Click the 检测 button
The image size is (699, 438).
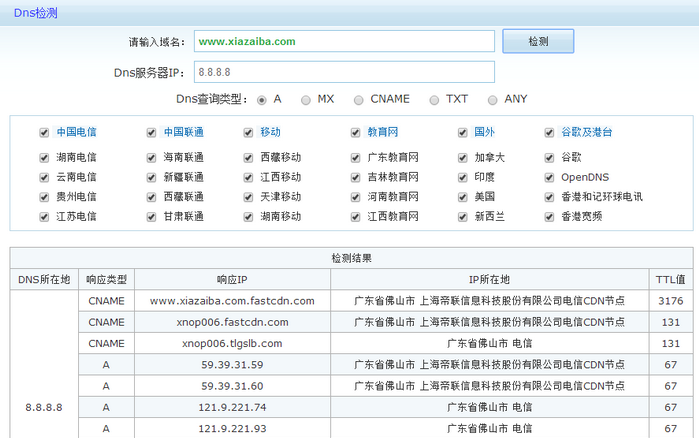pos(538,41)
